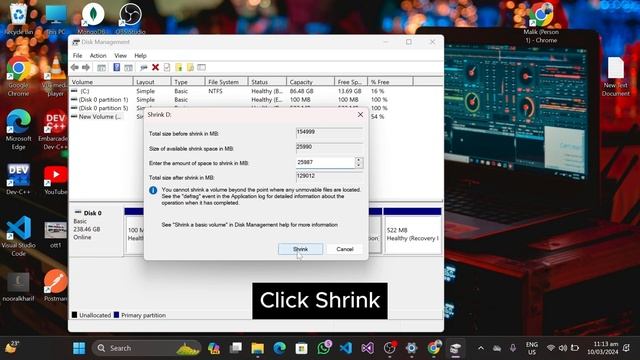Click the show/hide console tree toolbar icon
The image size is (640, 360).
[x=102, y=68]
